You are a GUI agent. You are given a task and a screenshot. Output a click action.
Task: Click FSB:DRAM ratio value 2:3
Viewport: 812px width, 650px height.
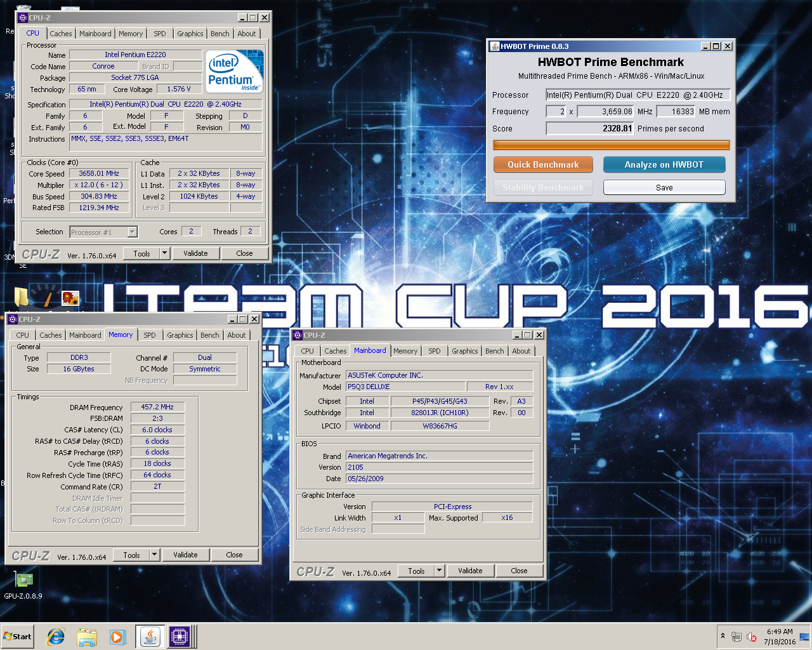(x=157, y=418)
